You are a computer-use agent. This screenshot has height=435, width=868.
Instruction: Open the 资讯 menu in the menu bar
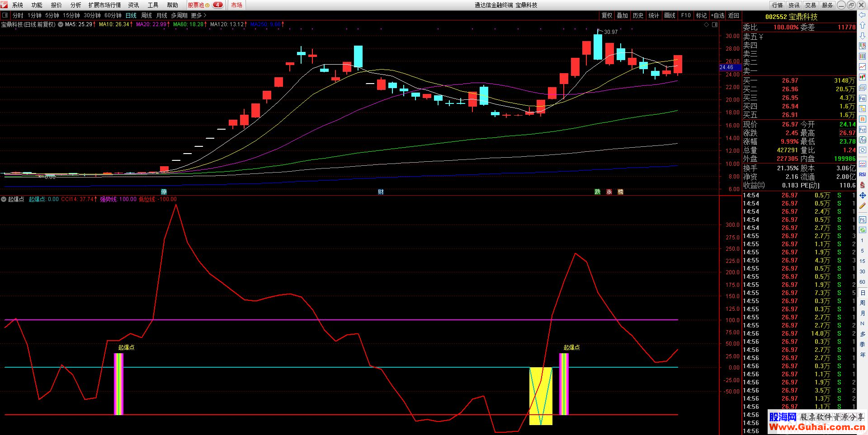[x=133, y=5]
